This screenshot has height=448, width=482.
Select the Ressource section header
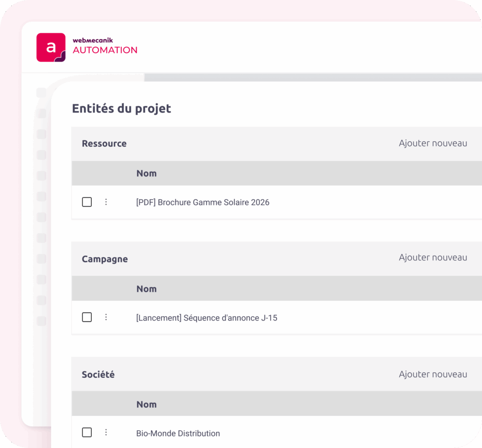pos(104,143)
